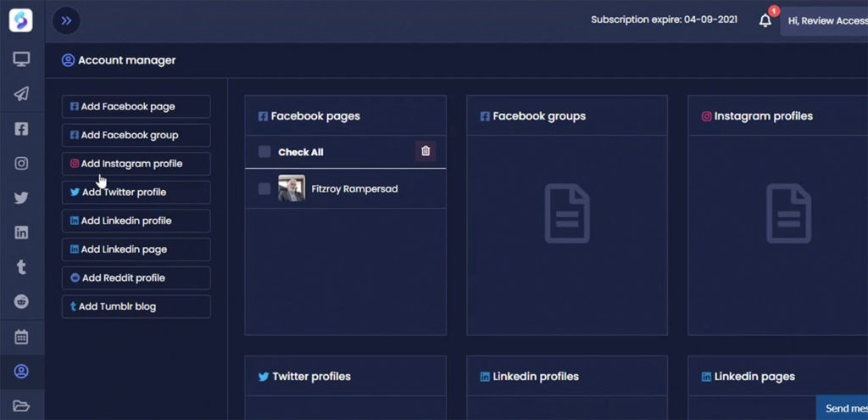Click Add Tumblr blog button
The width and height of the screenshot is (868, 420).
point(136,306)
